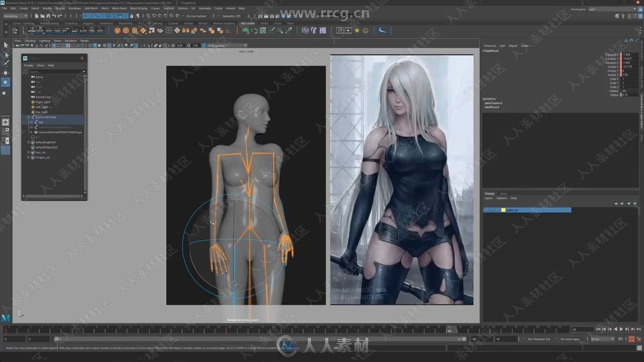
Task: Open the Outliner Display menu
Action: [x=28, y=65]
